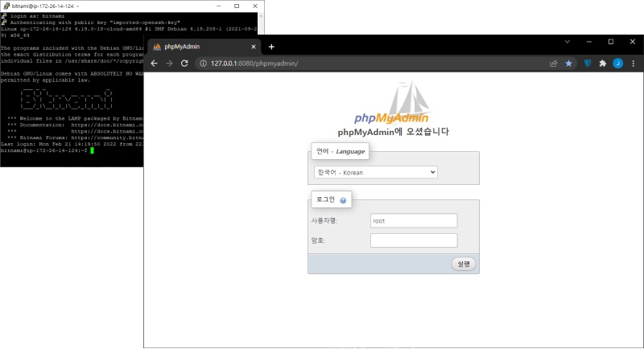Open the Bitwarden shield extension

[x=588, y=63]
